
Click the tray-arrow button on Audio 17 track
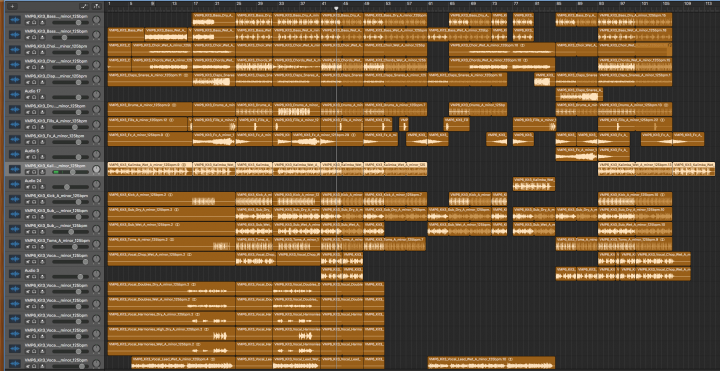42,97
